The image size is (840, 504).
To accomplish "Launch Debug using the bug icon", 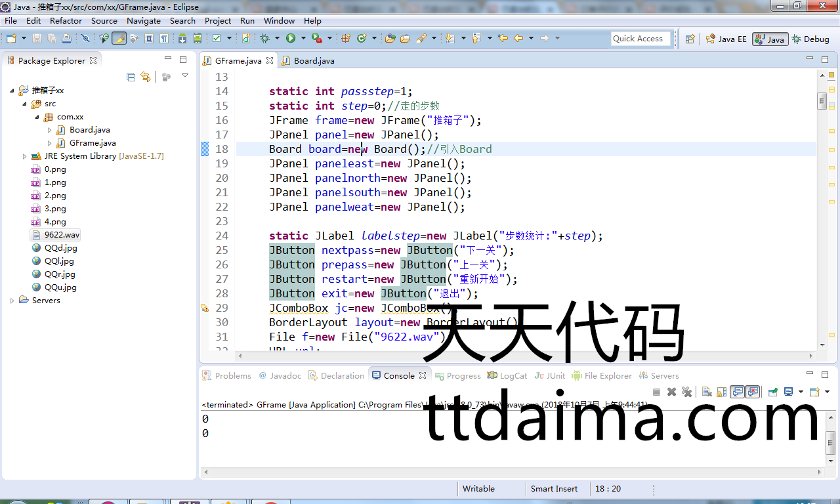I will (265, 39).
